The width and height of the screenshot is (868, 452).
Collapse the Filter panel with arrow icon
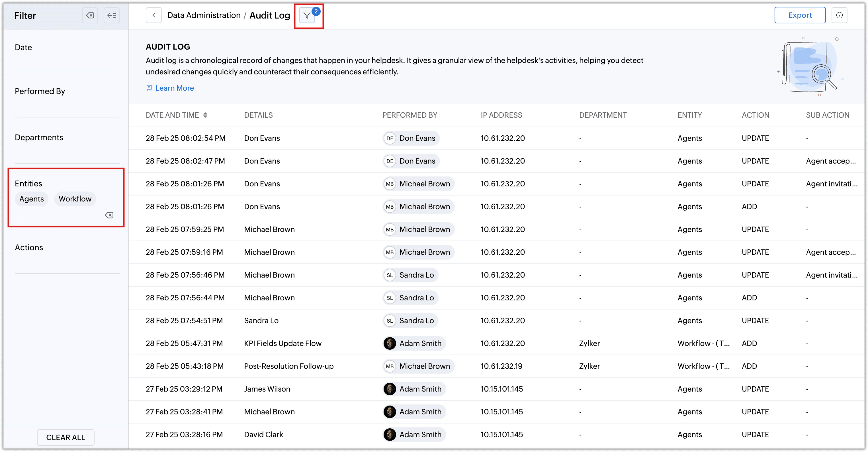pos(112,15)
